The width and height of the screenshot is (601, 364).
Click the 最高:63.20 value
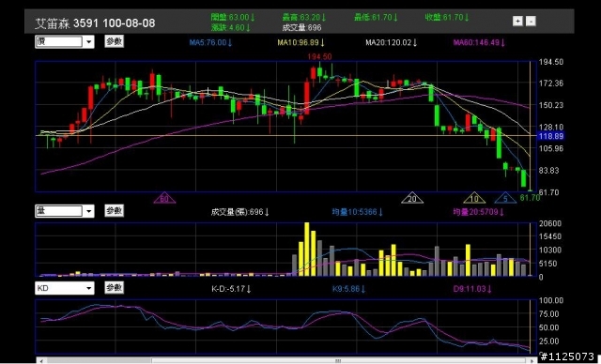[304, 17]
